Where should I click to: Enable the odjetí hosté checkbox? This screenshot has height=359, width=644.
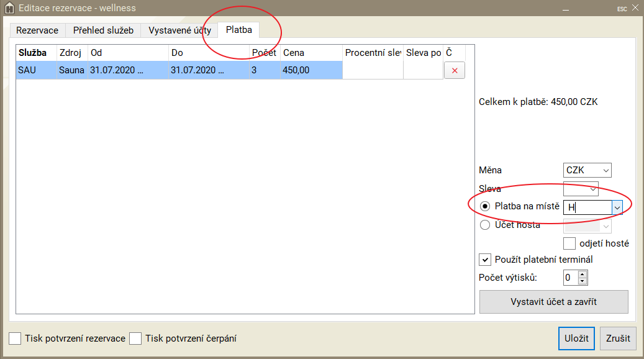569,243
